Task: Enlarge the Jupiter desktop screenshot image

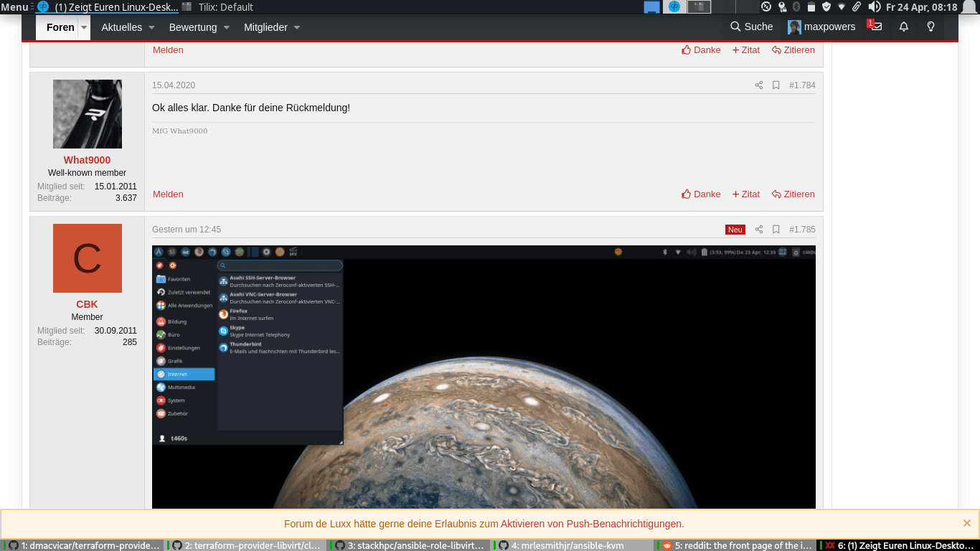Action: (484, 377)
